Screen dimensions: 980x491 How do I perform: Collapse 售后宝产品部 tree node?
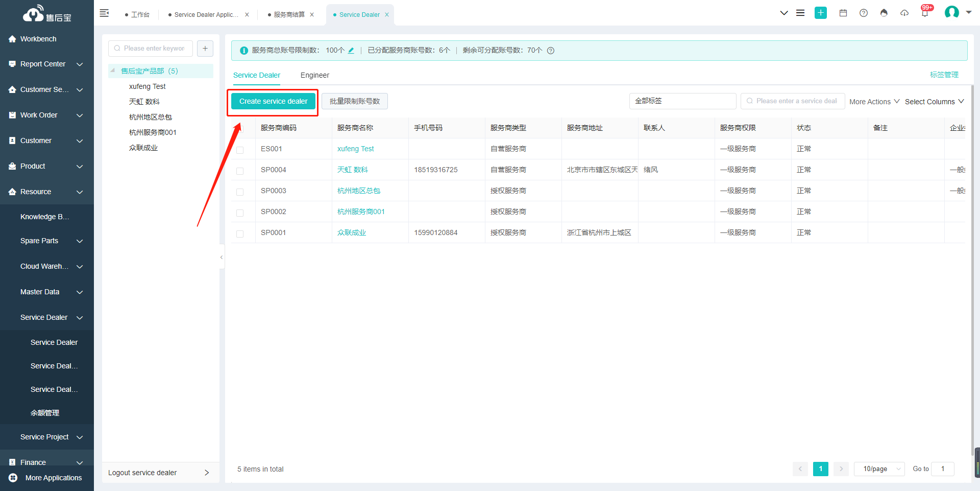click(x=113, y=71)
